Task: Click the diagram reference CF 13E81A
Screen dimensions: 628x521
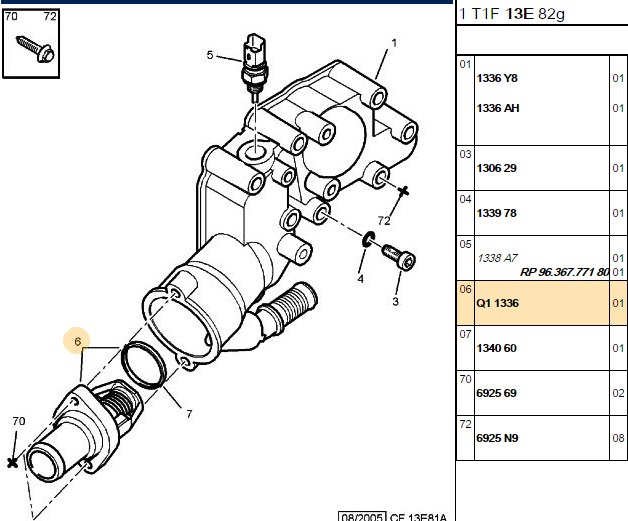Action: point(418,517)
